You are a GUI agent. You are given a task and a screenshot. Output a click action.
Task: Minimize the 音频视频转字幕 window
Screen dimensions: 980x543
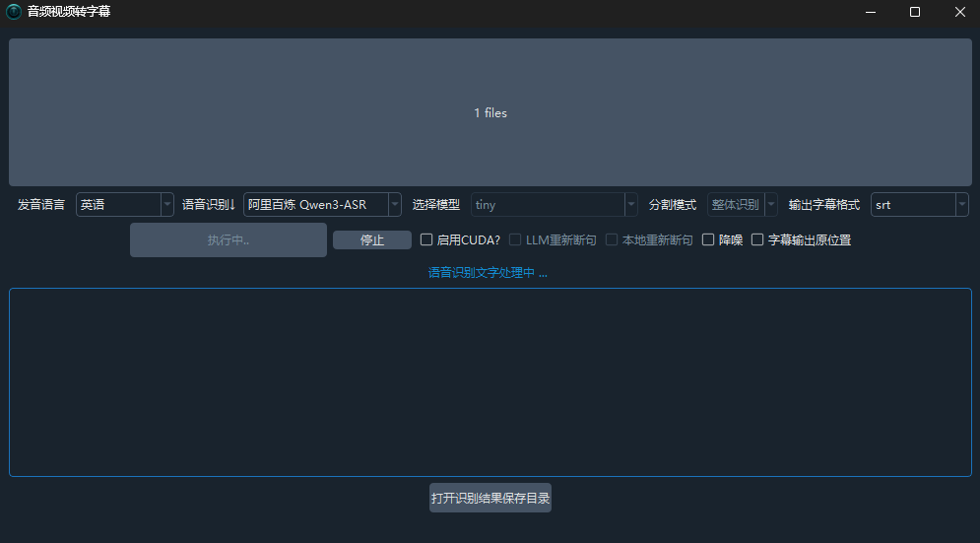pyautogui.click(x=870, y=12)
